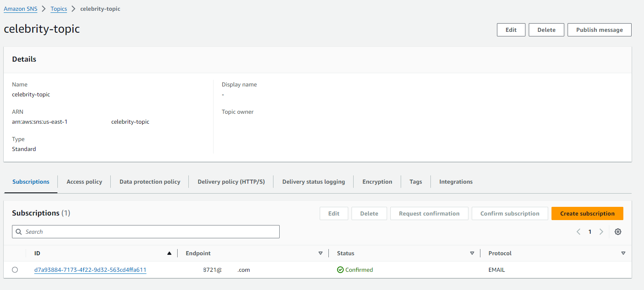644x290 pixels.
Task: Click the celebrity-topic page heading
Action: click(42, 29)
